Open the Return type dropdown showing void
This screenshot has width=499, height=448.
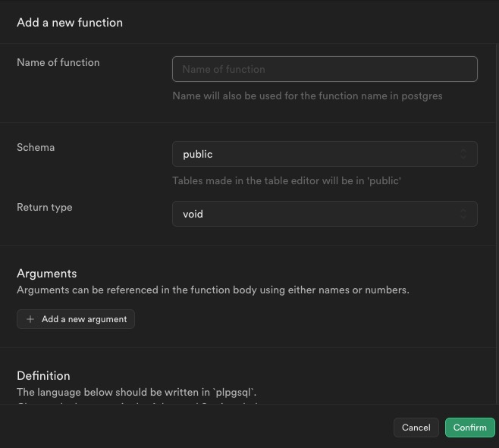(325, 214)
